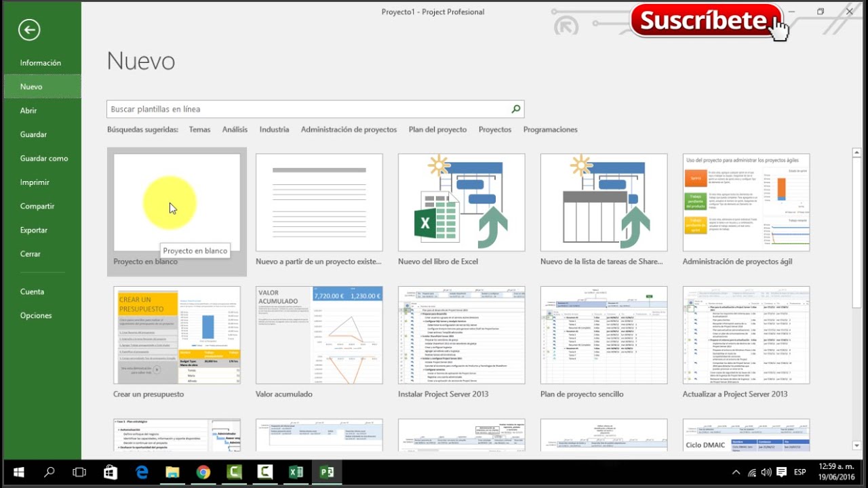
Task: Choose Nuevo de la lista de tareas de SharePoint
Action: click(x=604, y=211)
